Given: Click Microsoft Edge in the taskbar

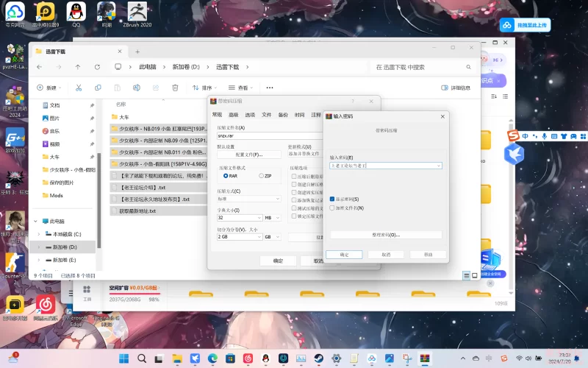Looking at the screenshot, I should 212,358.
